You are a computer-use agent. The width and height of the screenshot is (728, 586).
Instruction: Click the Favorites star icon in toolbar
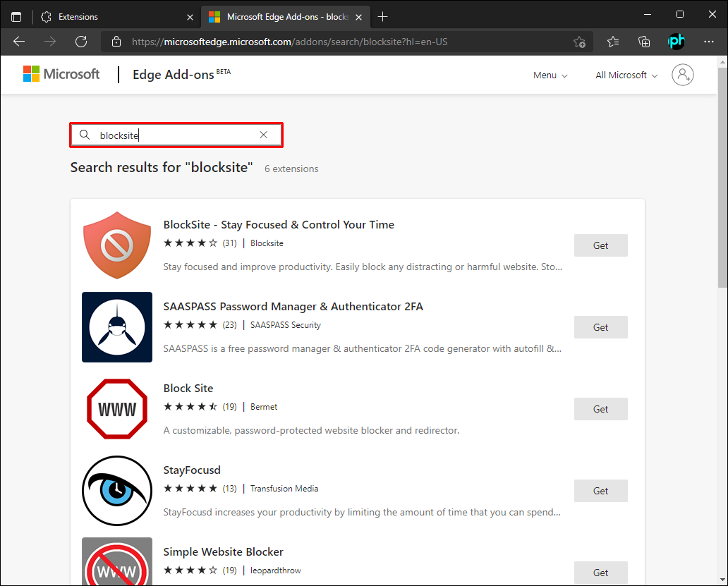click(x=613, y=42)
